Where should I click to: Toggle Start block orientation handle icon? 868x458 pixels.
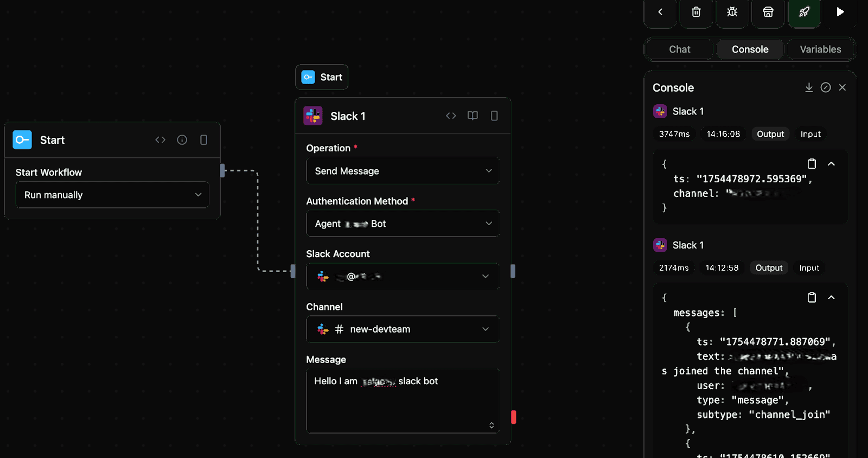click(203, 140)
